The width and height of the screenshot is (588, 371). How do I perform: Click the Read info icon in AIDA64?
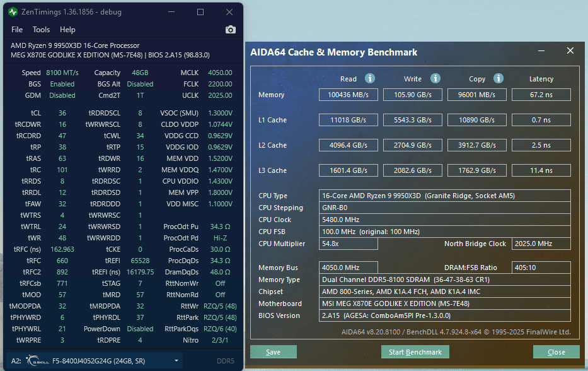tap(370, 78)
